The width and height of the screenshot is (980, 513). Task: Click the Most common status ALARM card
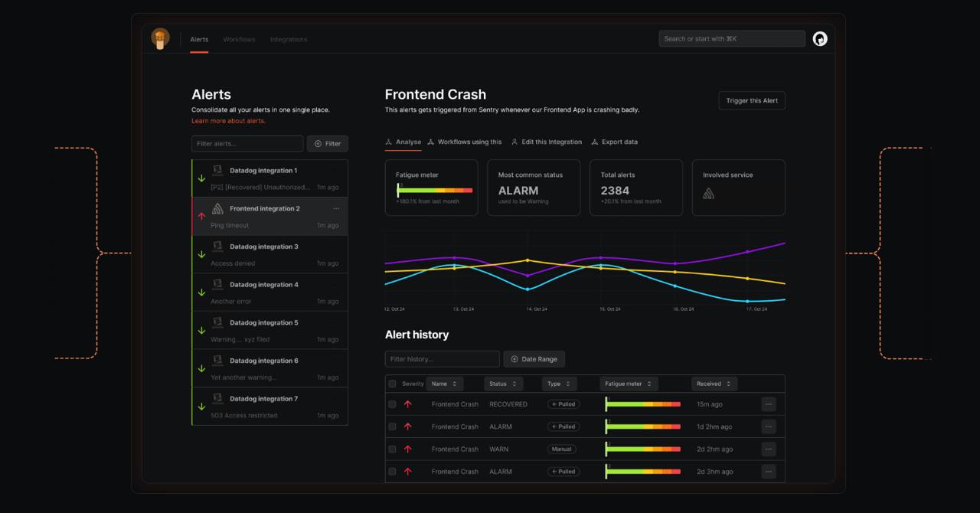(x=534, y=188)
